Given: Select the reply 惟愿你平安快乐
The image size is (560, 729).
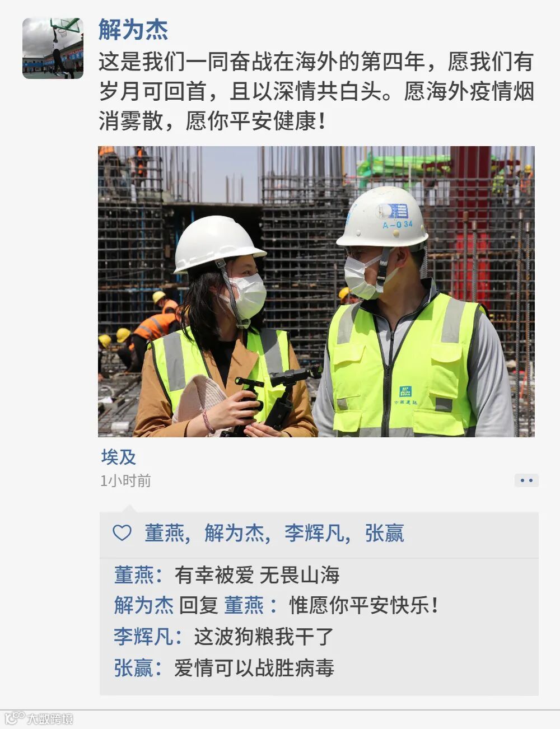Looking at the screenshot, I should pyautogui.click(x=364, y=605).
